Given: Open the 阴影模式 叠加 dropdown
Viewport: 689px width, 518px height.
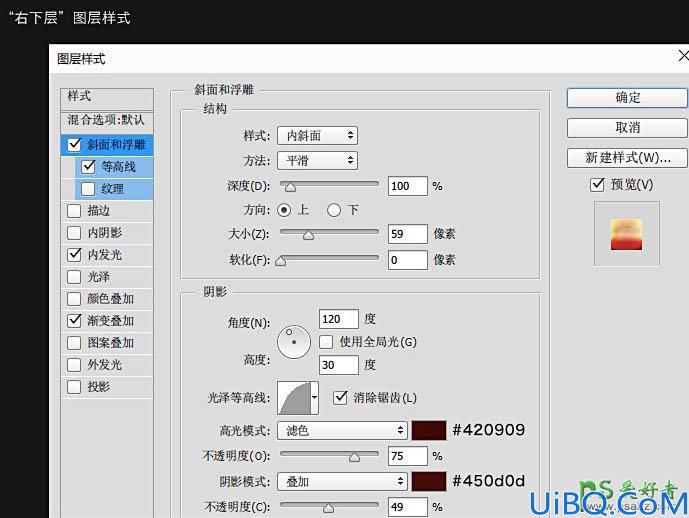Looking at the screenshot, I should point(342,482).
